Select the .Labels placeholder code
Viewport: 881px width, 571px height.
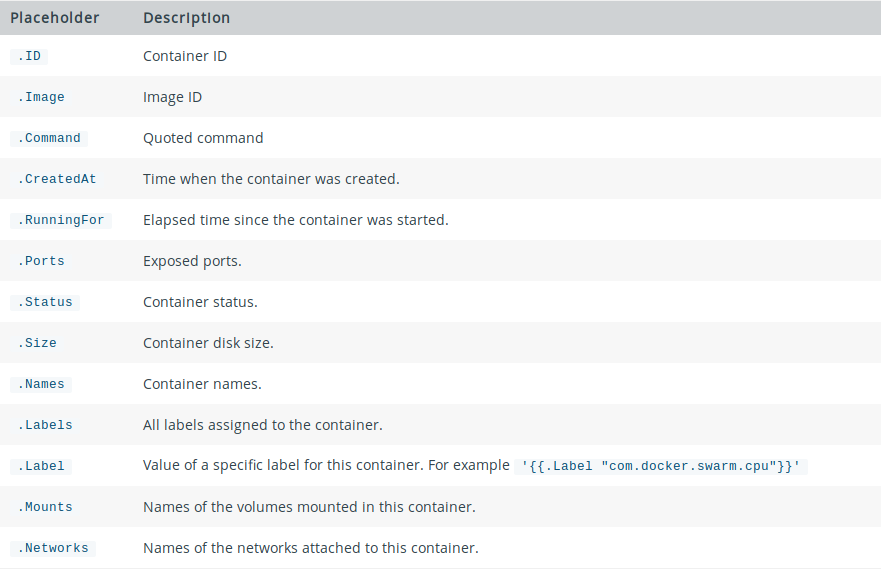tap(45, 425)
